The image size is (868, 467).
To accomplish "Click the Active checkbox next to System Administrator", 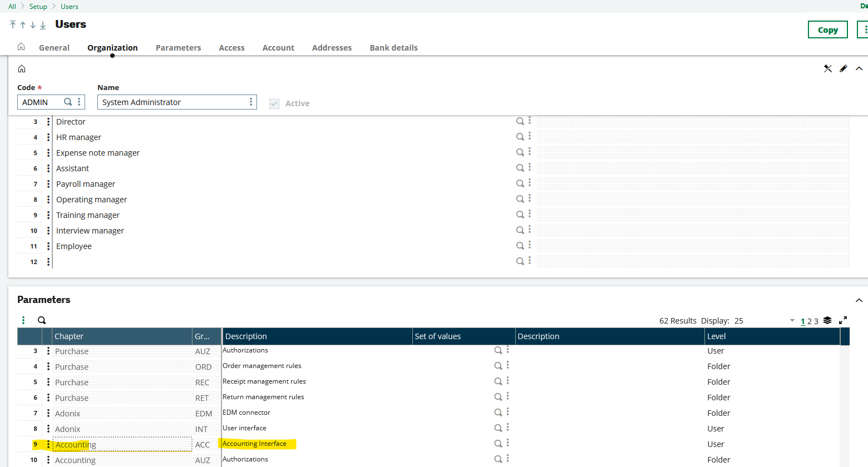I will [x=274, y=103].
